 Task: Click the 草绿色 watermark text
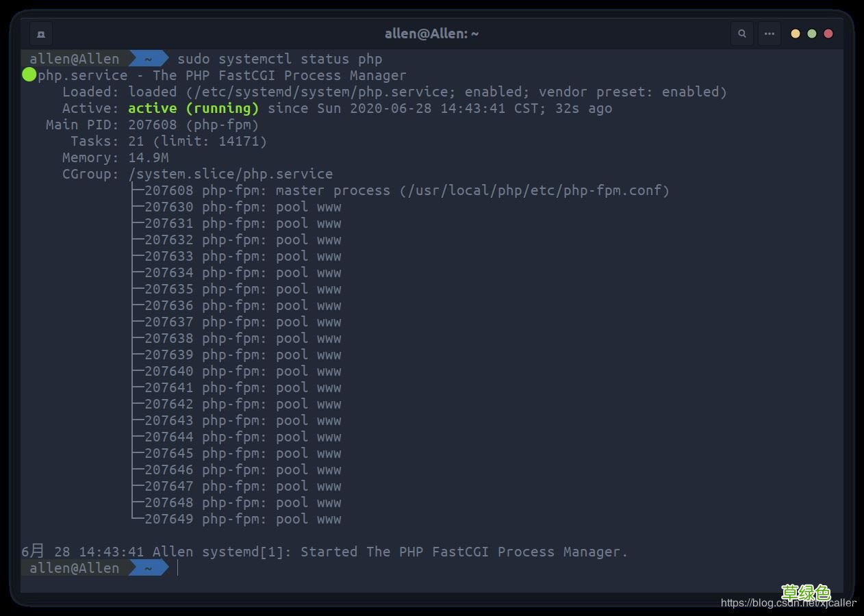(806, 591)
